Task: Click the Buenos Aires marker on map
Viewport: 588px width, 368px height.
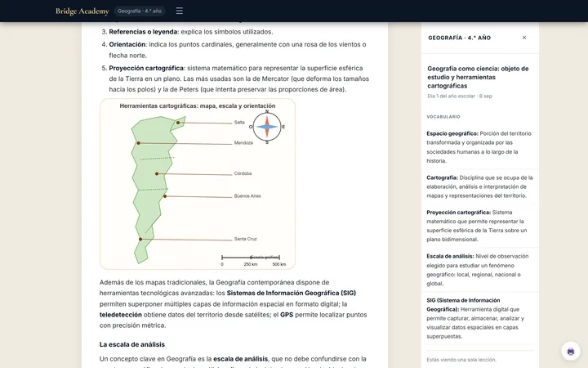Action: (x=165, y=196)
